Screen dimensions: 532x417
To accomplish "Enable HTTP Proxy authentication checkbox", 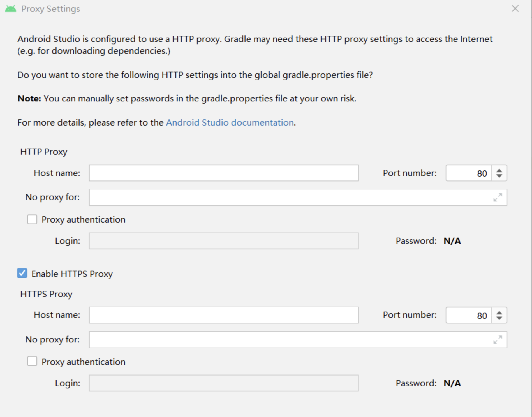I will (x=32, y=219).
